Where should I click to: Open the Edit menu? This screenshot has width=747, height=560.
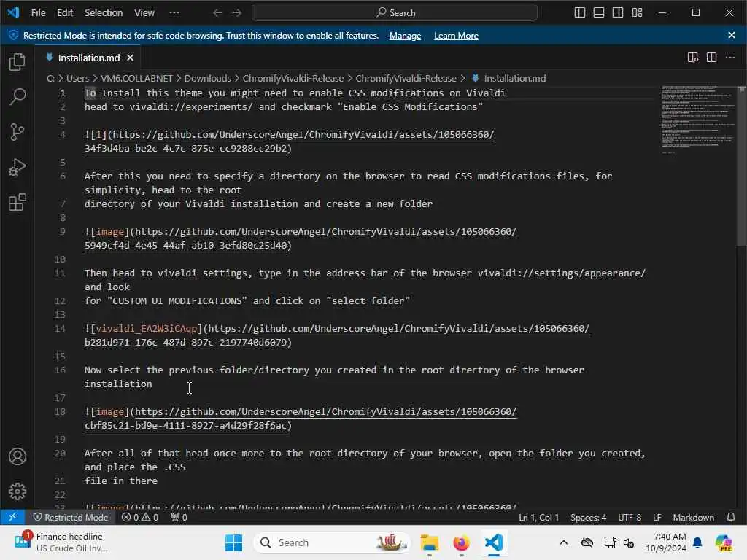pyautogui.click(x=65, y=13)
